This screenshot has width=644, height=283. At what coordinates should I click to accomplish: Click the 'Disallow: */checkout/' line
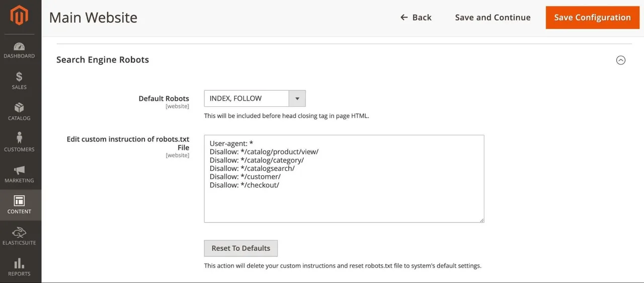coord(245,185)
